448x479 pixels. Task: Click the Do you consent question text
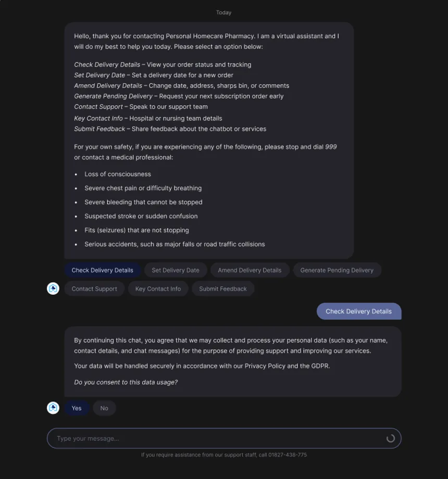[x=126, y=383]
